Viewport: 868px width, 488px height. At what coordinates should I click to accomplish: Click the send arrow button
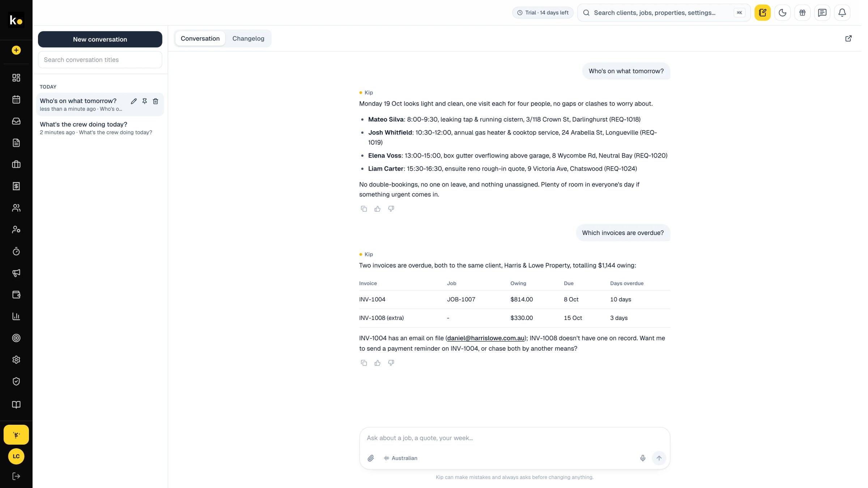click(x=659, y=458)
